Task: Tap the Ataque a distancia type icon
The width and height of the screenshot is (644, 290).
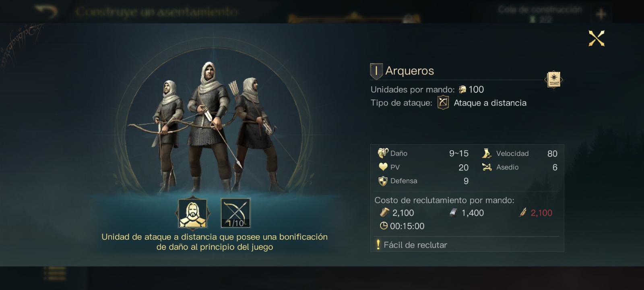Action: pos(443,103)
